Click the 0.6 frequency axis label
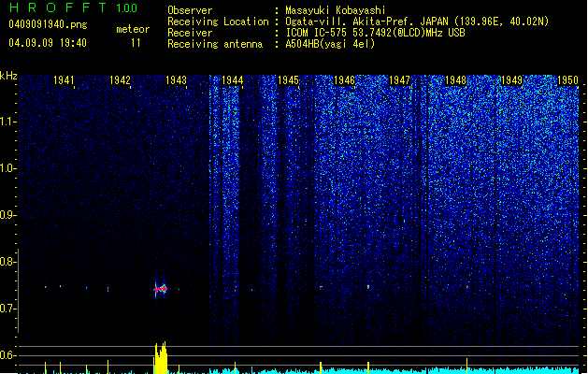 click(x=7, y=355)
